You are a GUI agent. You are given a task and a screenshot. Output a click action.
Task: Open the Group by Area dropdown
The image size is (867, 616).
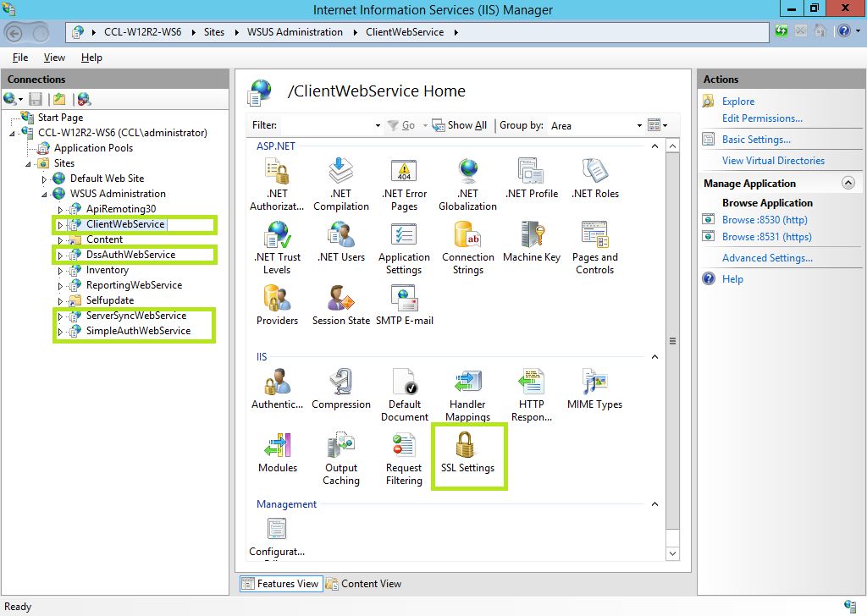click(639, 125)
